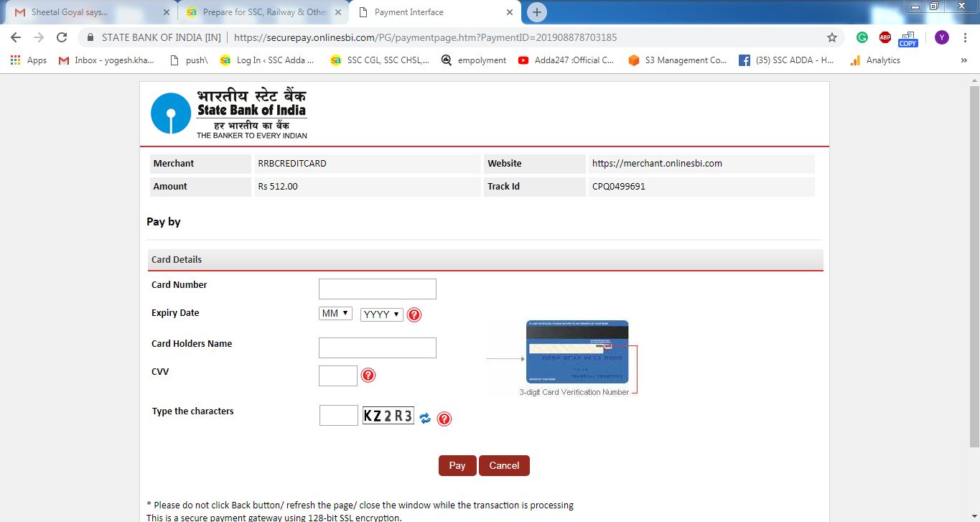Open the Inbox - yogesh bookmark

(x=106, y=60)
